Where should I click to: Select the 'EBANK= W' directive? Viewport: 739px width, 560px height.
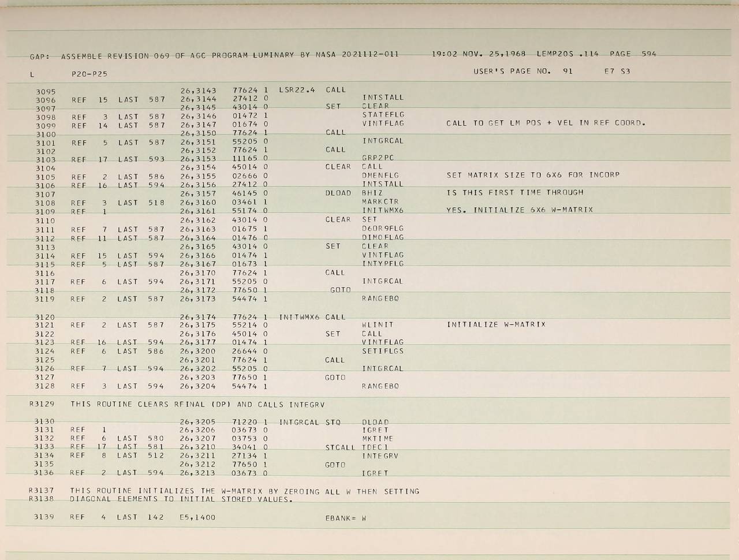(346, 518)
